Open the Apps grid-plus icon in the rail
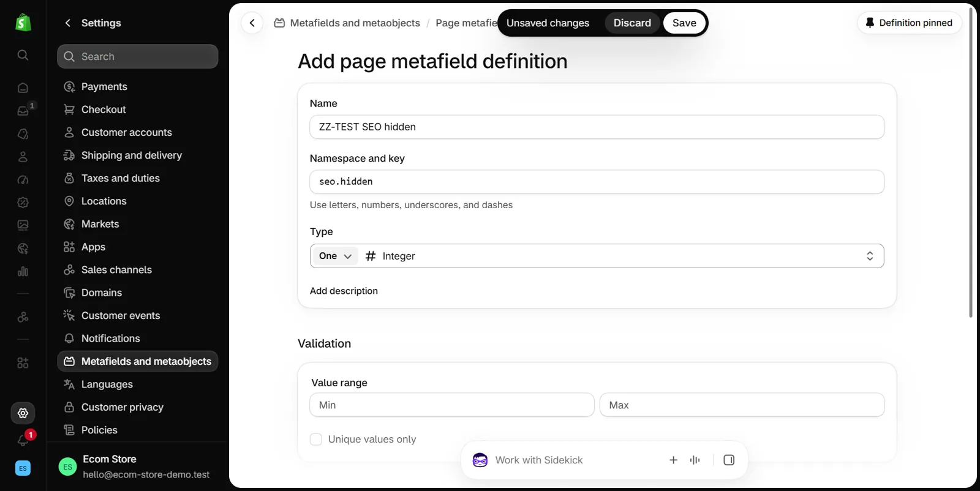 (23, 363)
